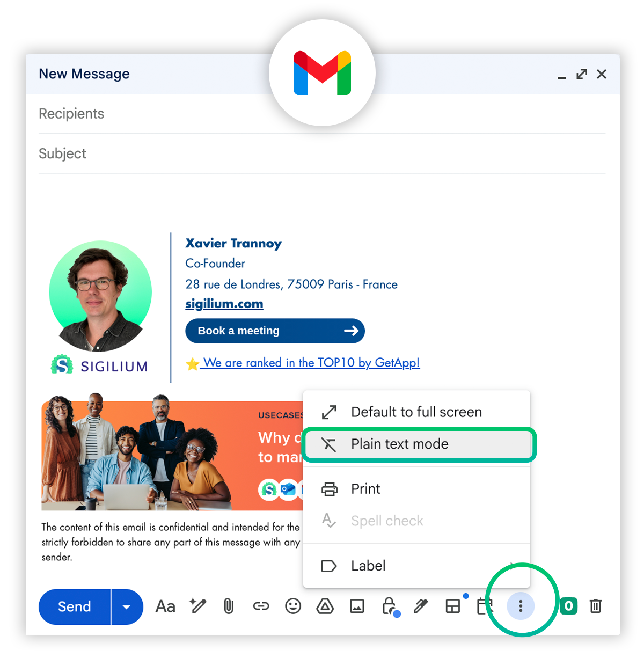Close the New Message window

pos(602,74)
